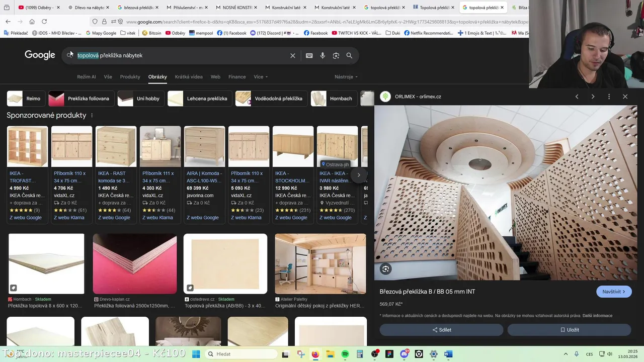This screenshot has width=644, height=362.
Task: Open the on-screen keyboard icon in search bar
Action: (309, 56)
